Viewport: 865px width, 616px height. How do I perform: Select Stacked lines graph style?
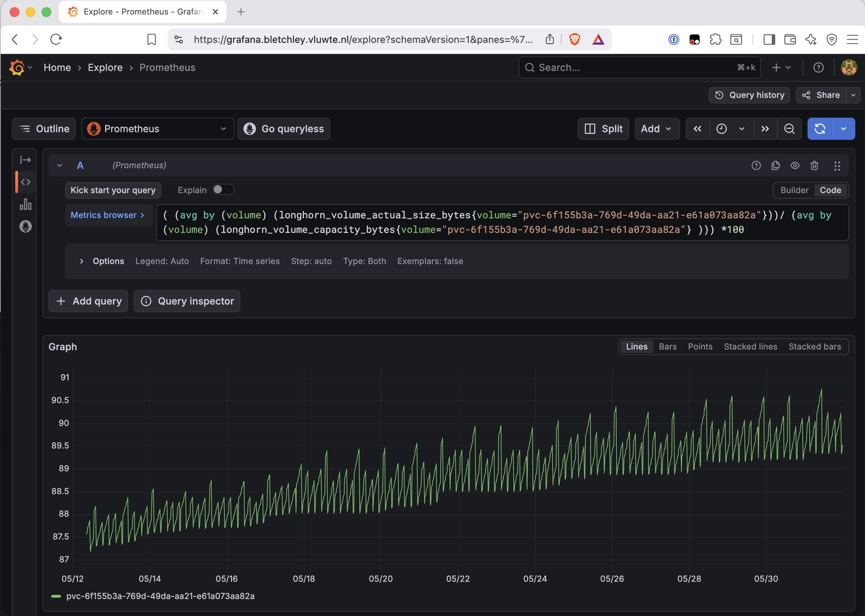[750, 347]
